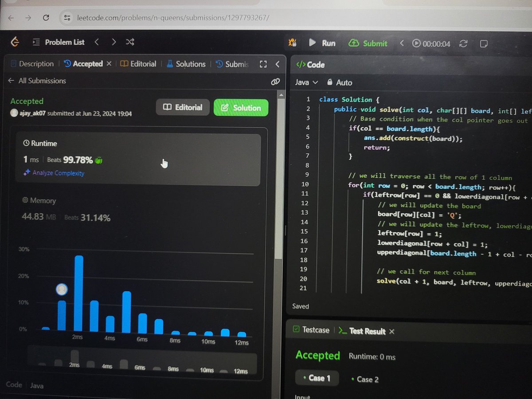
Task: Go back to All Submissions
Action: tap(37, 81)
